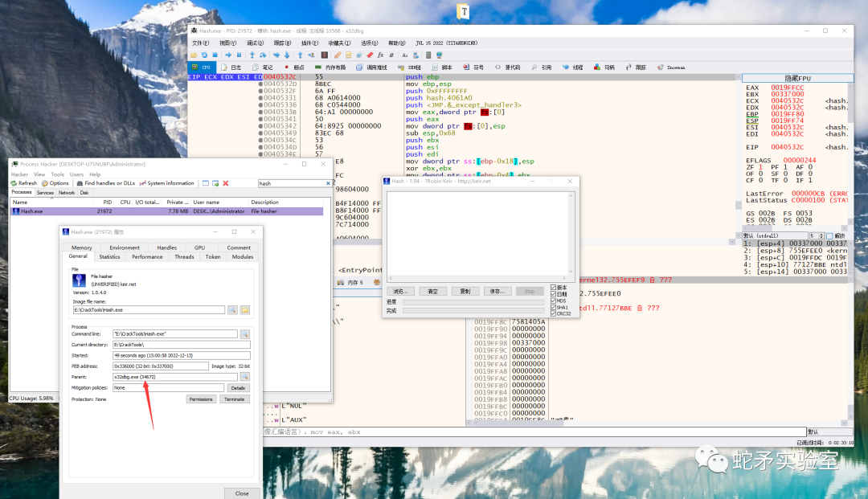Disable the CRC32 checkbox
The height and width of the screenshot is (499, 868).
point(553,313)
